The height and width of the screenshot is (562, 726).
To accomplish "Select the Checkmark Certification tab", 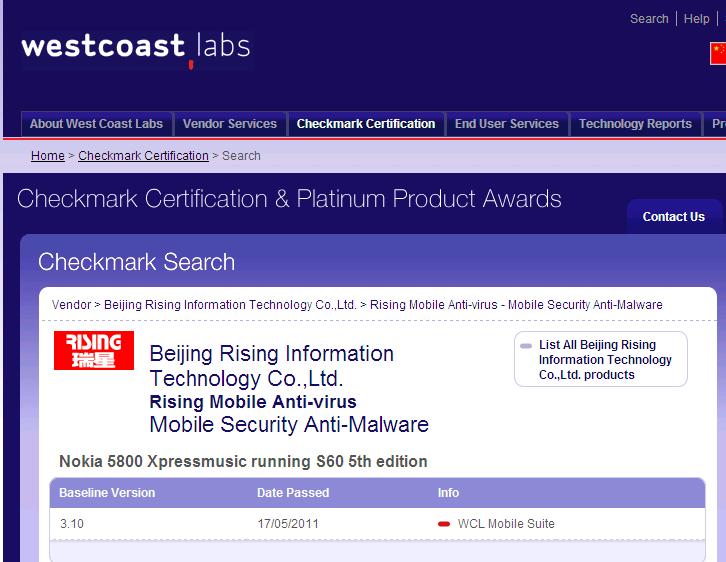I will [x=366, y=124].
